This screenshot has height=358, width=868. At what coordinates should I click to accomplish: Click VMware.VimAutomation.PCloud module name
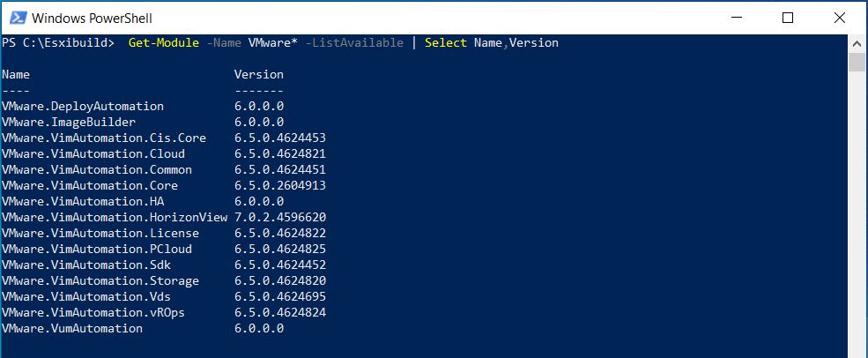97,249
